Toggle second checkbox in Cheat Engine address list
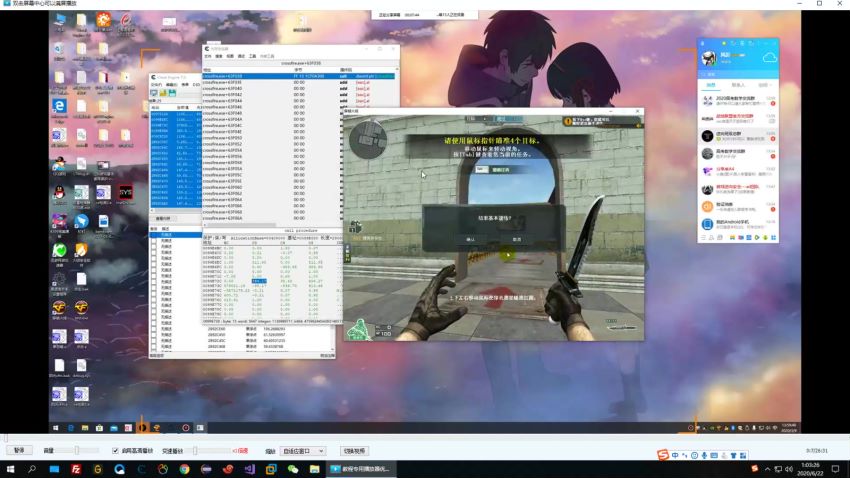Viewport: 850px width, 478px height. [154, 241]
